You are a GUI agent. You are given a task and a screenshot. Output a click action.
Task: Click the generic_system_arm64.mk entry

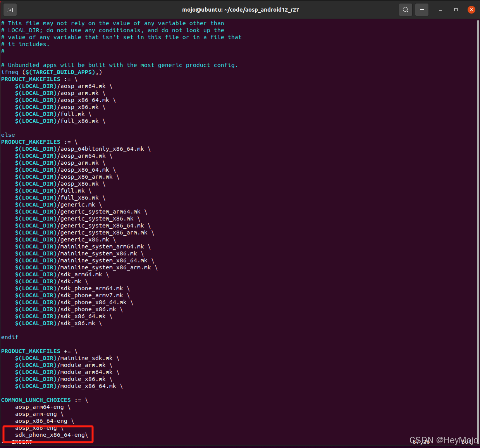[x=77, y=212]
